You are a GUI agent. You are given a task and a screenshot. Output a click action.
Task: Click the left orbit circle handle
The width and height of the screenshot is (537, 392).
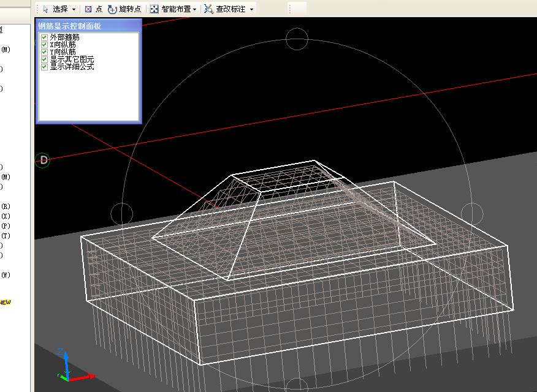click(122, 214)
